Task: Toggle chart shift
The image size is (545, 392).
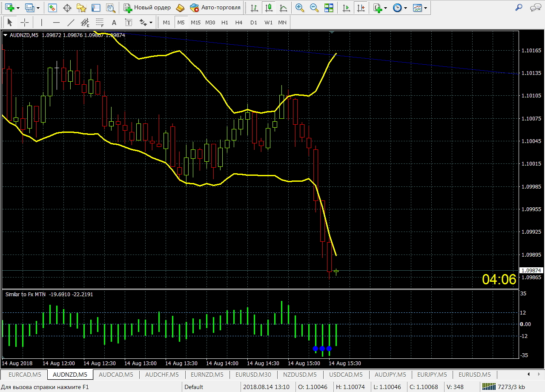Action: (361, 8)
